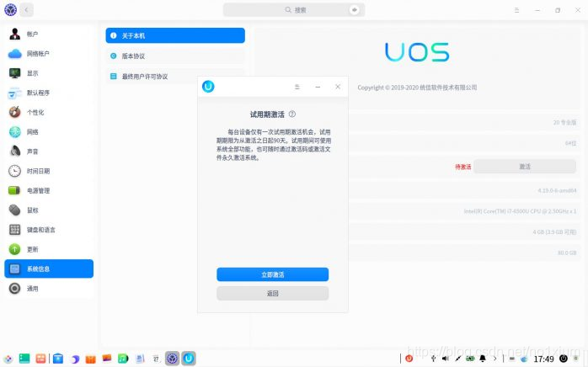Expand the tray with the chevron arrow

point(495,359)
